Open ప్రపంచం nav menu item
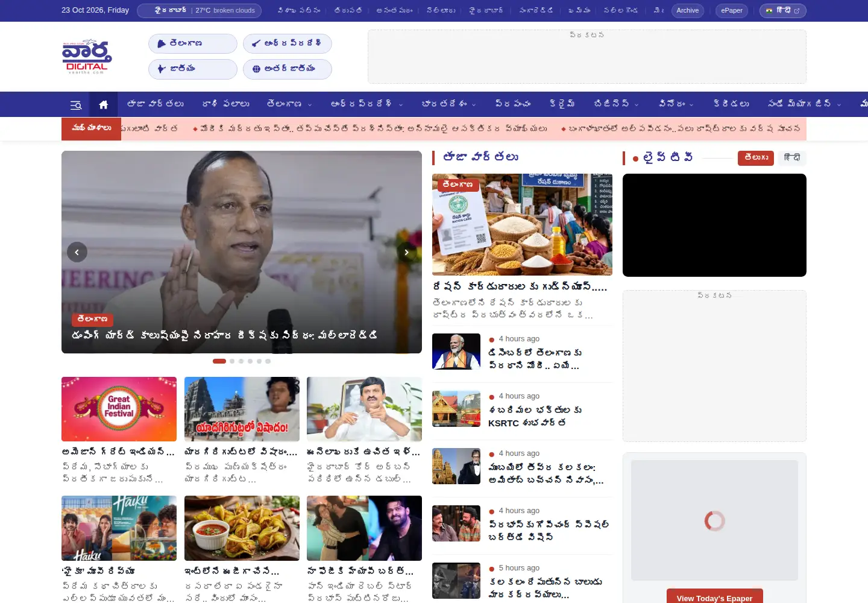This screenshot has width=868, height=603. (513, 104)
